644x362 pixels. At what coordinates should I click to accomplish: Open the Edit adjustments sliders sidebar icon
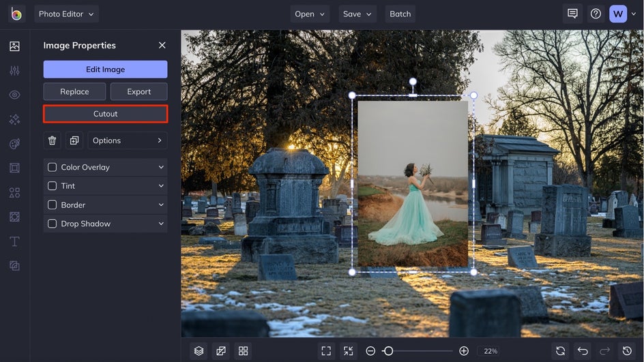click(x=14, y=71)
